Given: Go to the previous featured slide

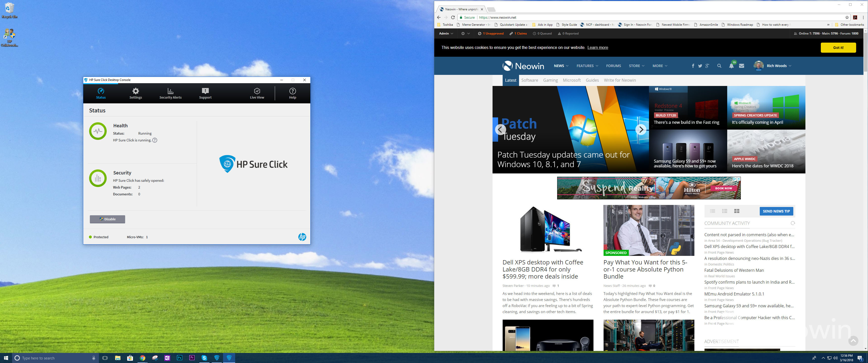Looking at the screenshot, I should (500, 130).
